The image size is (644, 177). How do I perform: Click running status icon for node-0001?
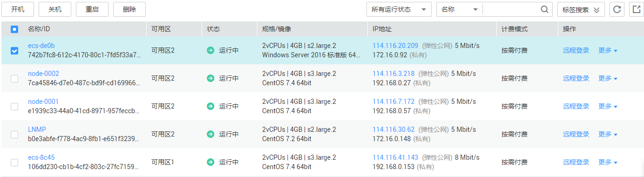point(211,106)
